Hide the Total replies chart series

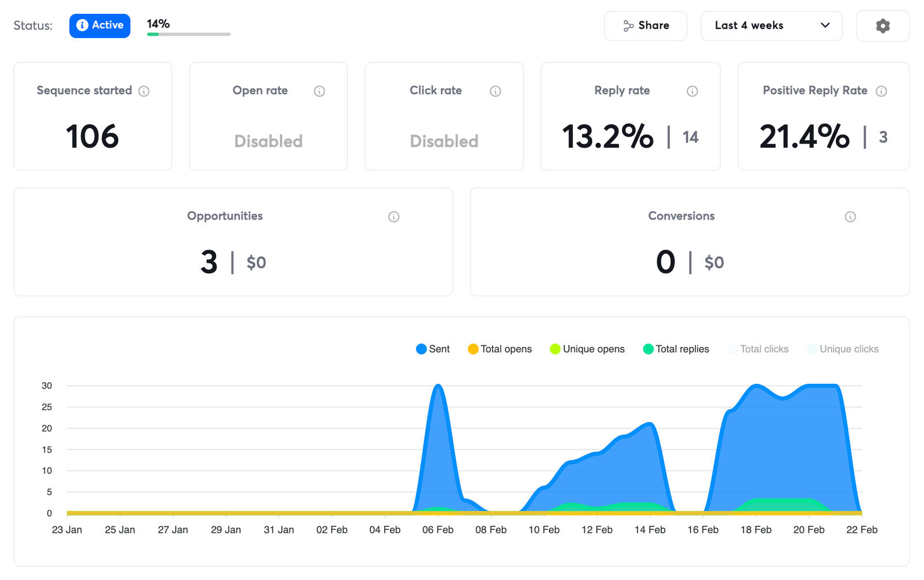(x=676, y=349)
